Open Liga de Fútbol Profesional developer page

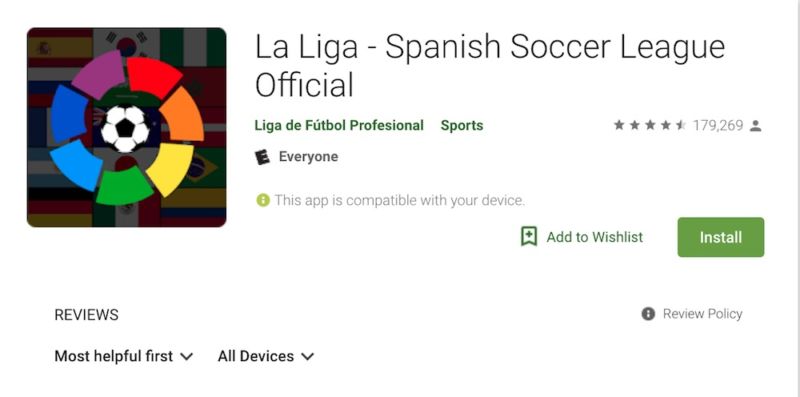pyautogui.click(x=339, y=126)
